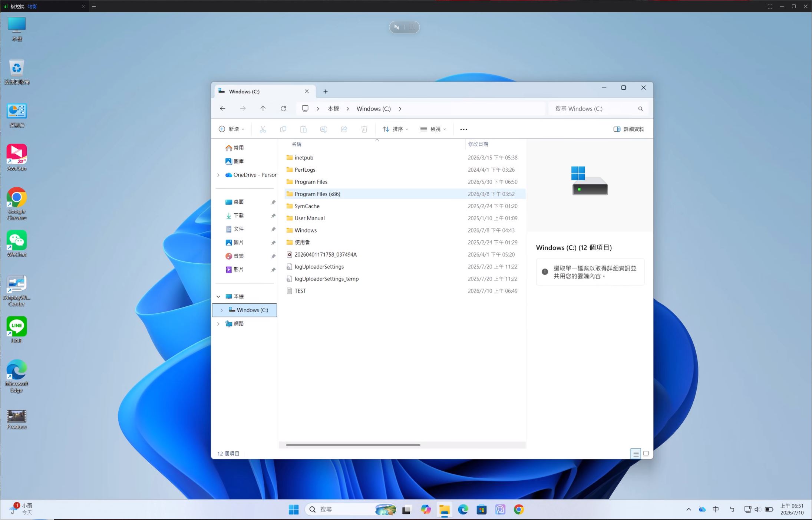
Task: Open the 排序 sort dropdown
Action: (395, 129)
